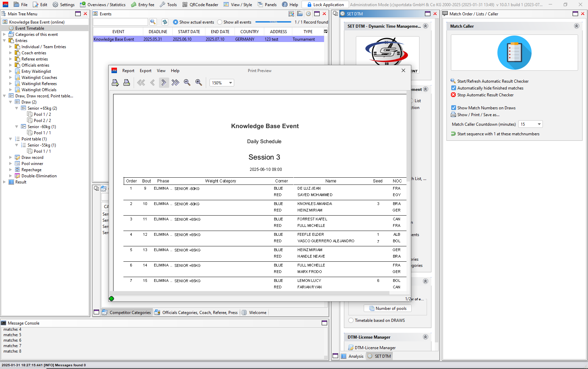This screenshot has height=369, width=588.
Task: Click the Match Order panel maximize icon
Action: tap(575, 14)
